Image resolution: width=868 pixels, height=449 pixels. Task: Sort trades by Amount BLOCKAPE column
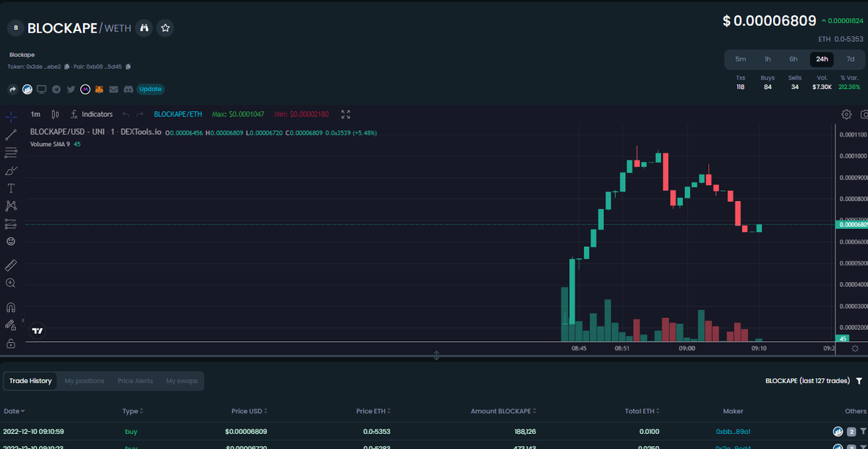tap(505, 411)
